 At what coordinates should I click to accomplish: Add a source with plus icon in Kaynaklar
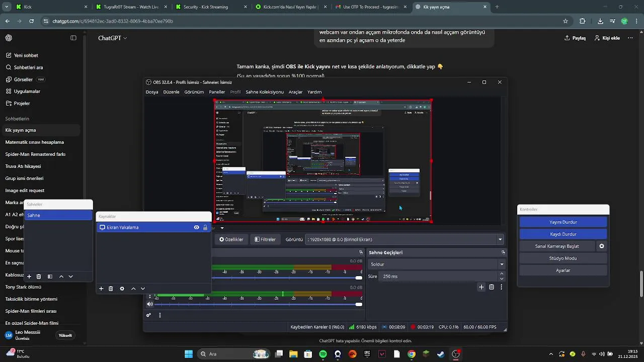click(x=101, y=289)
